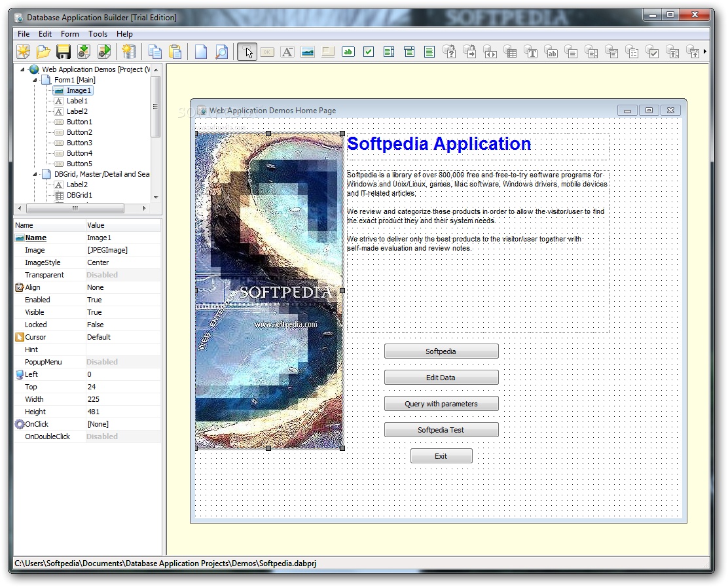This screenshot has width=728, height=587.
Task: Select the database Query component tool
Action: click(449, 52)
